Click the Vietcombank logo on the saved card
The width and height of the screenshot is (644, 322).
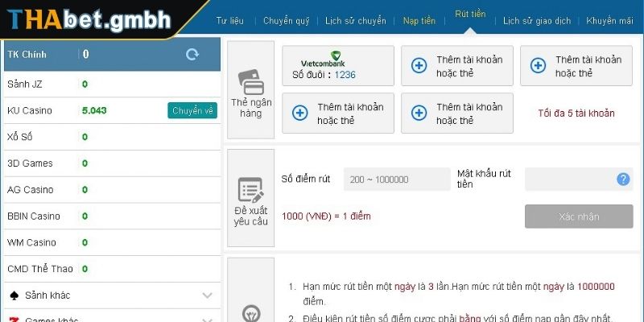coord(323,59)
